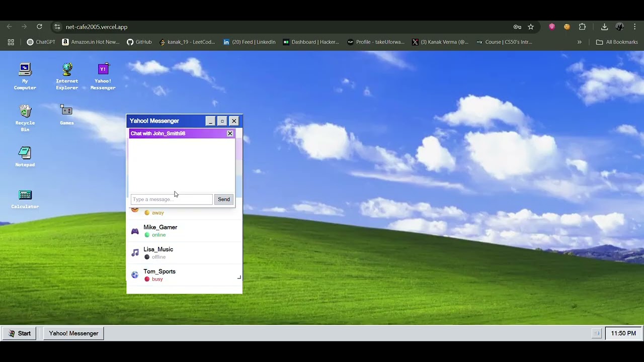Open the browser downloads icon
Screen dimensions: 644x362
point(604,27)
